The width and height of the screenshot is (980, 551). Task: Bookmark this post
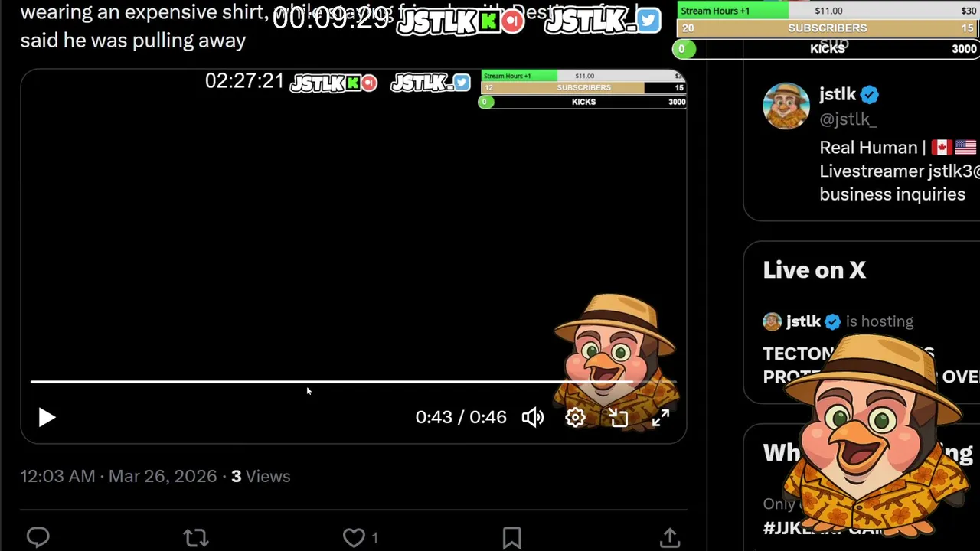tap(512, 537)
